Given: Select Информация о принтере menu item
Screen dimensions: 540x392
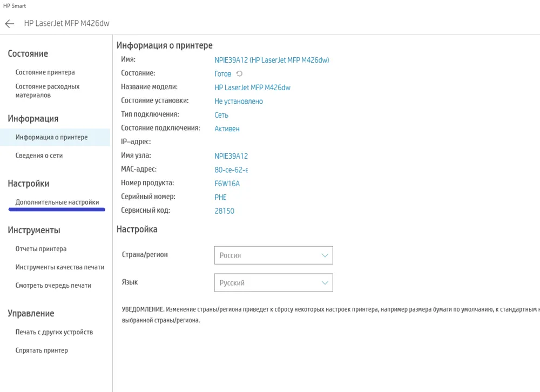Looking at the screenshot, I should pyautogui.click(x=51, y=137).
